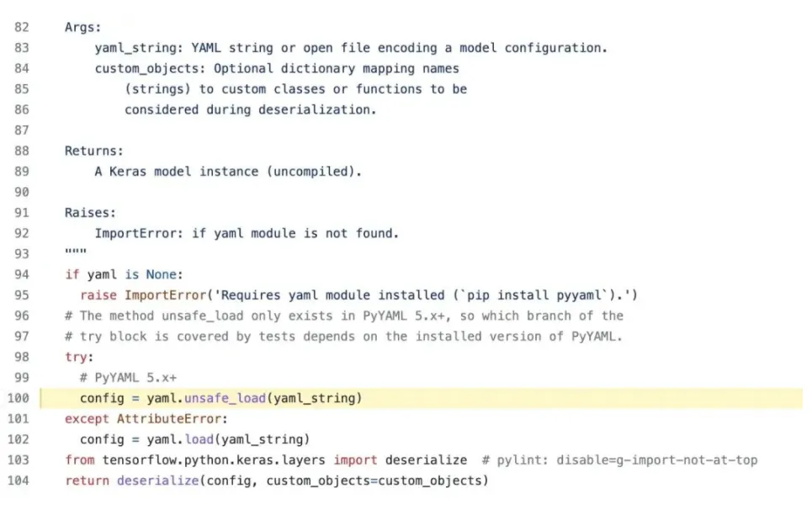Click the 'return' keyword on the last line
Viewport: 812px width, 531px height.
click(x=88, y=481)
